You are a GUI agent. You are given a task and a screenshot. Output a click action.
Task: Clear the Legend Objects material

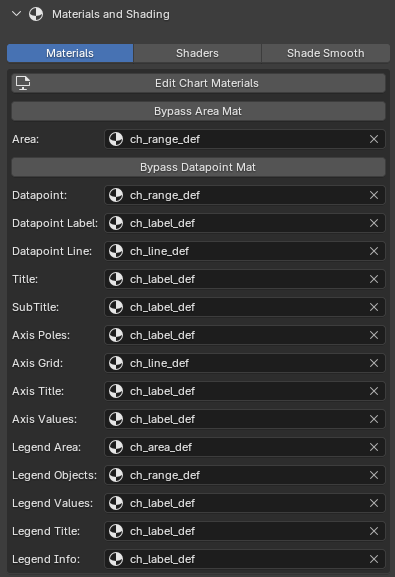click(374, 475)
